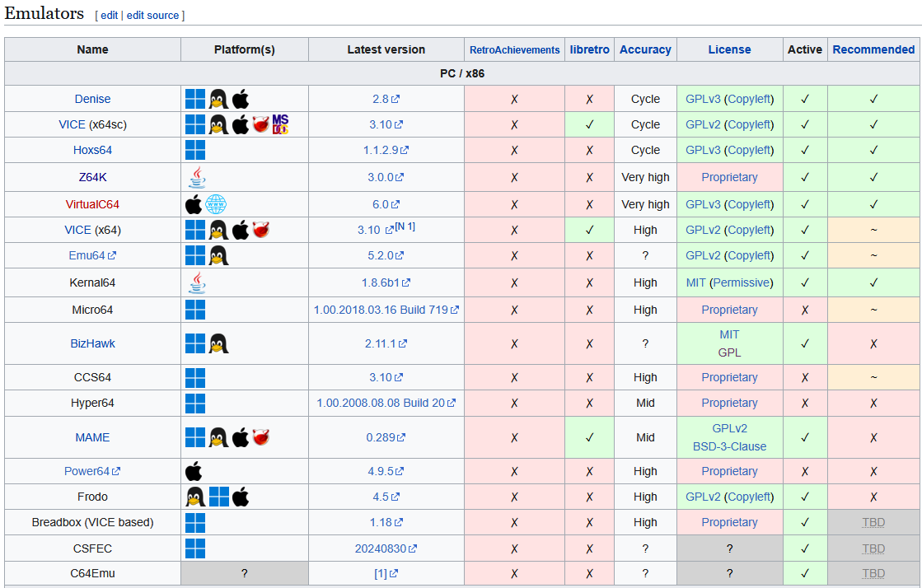Image resolution: width=922 pixels, height=588 pixels.
Task: Open Frodo version 4.5 link
Action: pyautogui.click(x=386, y=497)
